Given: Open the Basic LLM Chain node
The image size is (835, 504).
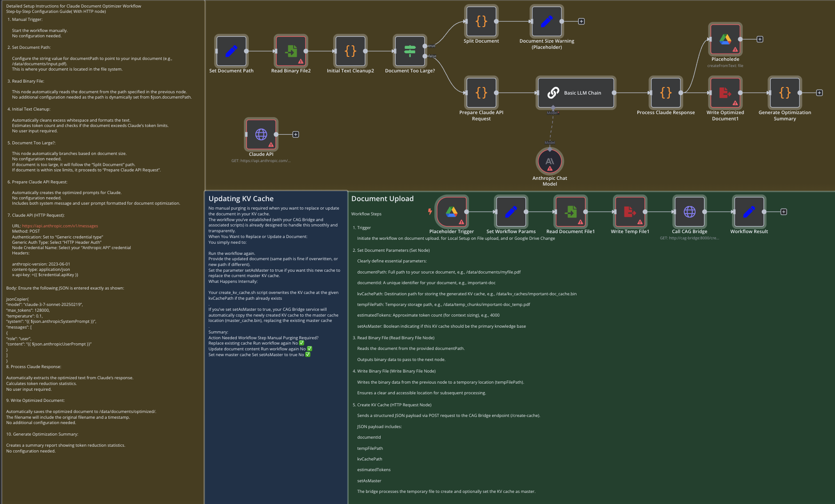Looking at the screenshot, I should 576,93.
